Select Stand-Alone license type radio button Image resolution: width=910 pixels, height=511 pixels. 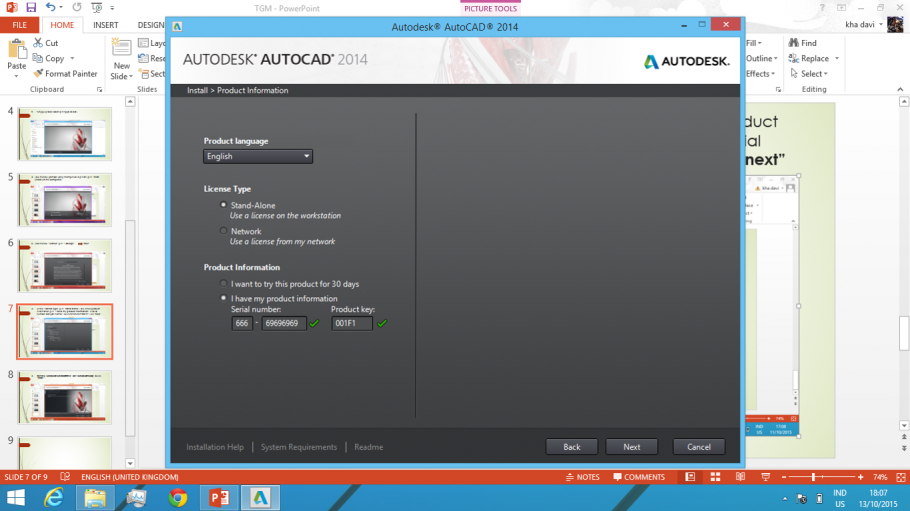coord(223,205)
